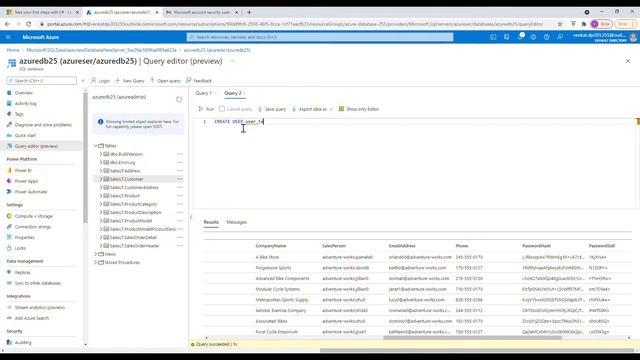The image size is (640, 360).
Task: Click the EmailAddress column header
Action: coord(402,246)
